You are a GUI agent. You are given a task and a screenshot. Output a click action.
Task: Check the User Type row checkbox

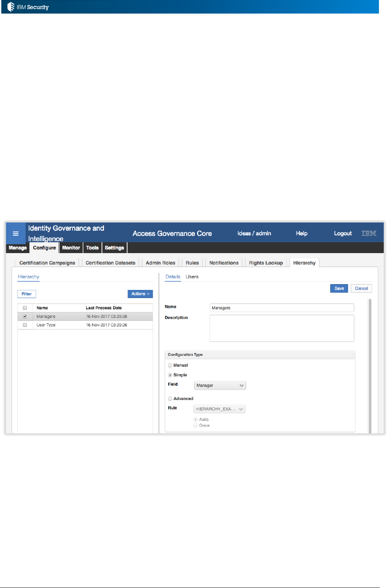[25, 325]
